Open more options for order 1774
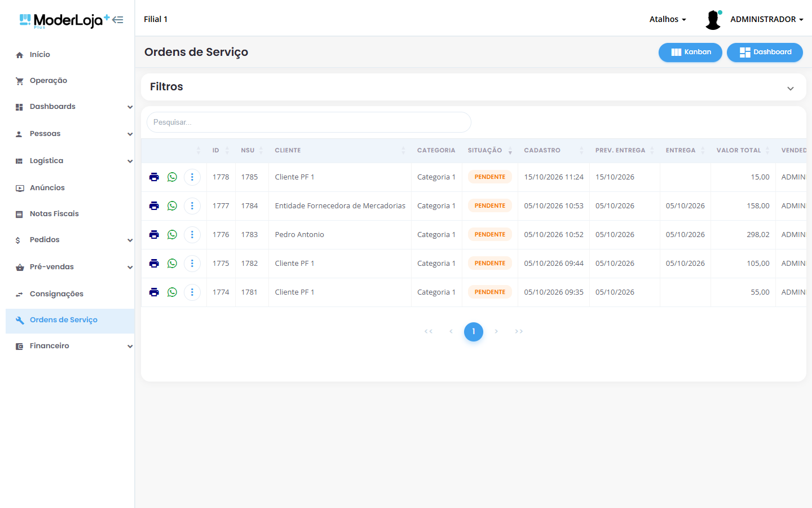The image size is (812, 508). tap(192, 292)
